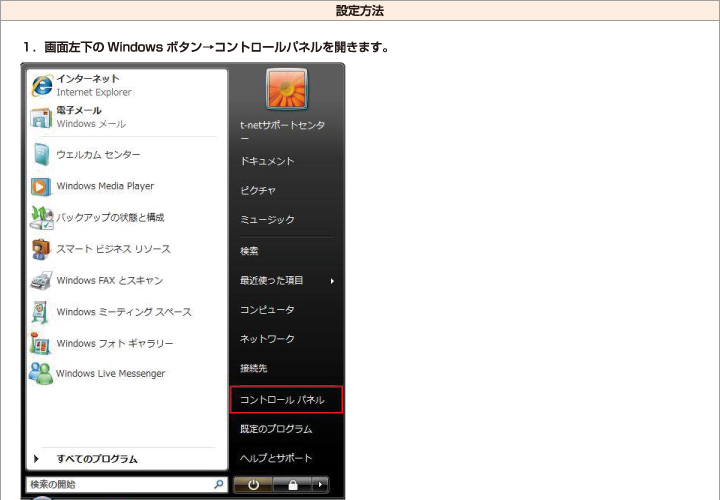Click the Windows FAX とスキャン label
The height and width of the screenshot is (500, 720).
[x=110, y=281]
